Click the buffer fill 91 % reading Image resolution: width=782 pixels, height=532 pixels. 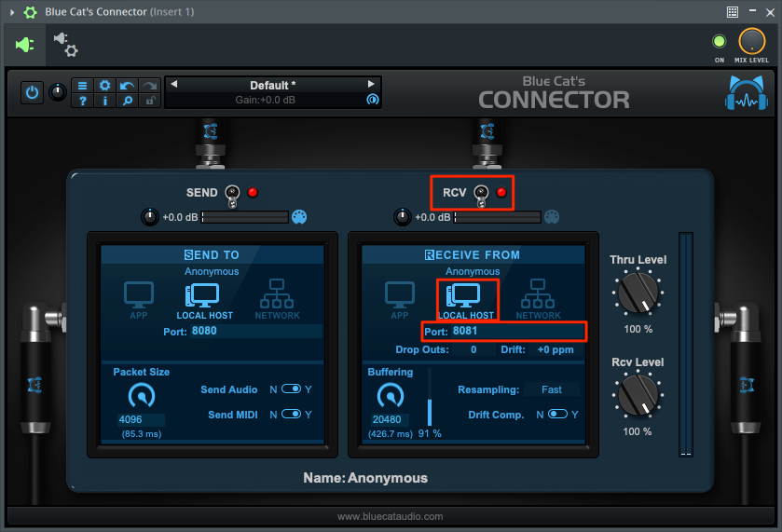(430, 433)
